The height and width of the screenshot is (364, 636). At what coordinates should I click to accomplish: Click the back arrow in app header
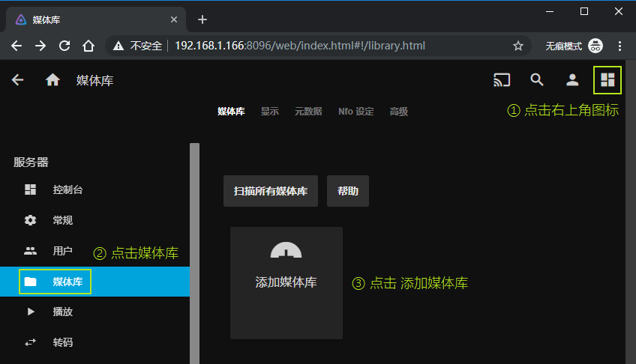18,80
